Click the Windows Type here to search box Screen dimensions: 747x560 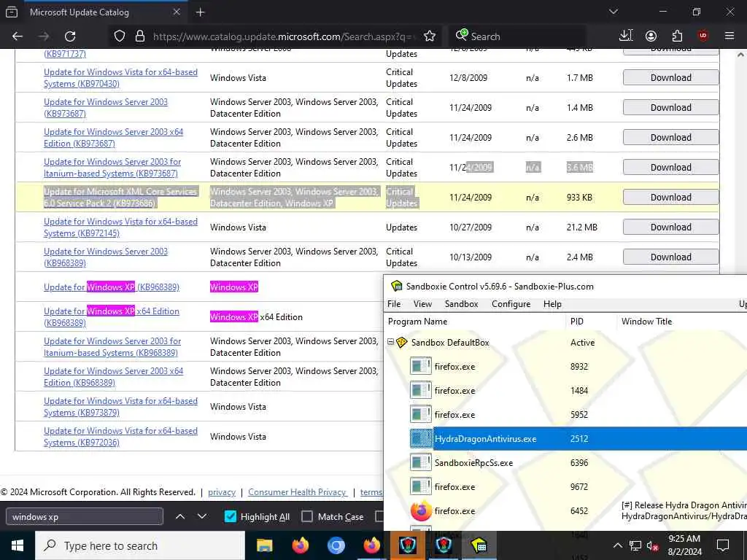[x=140, y=545]
